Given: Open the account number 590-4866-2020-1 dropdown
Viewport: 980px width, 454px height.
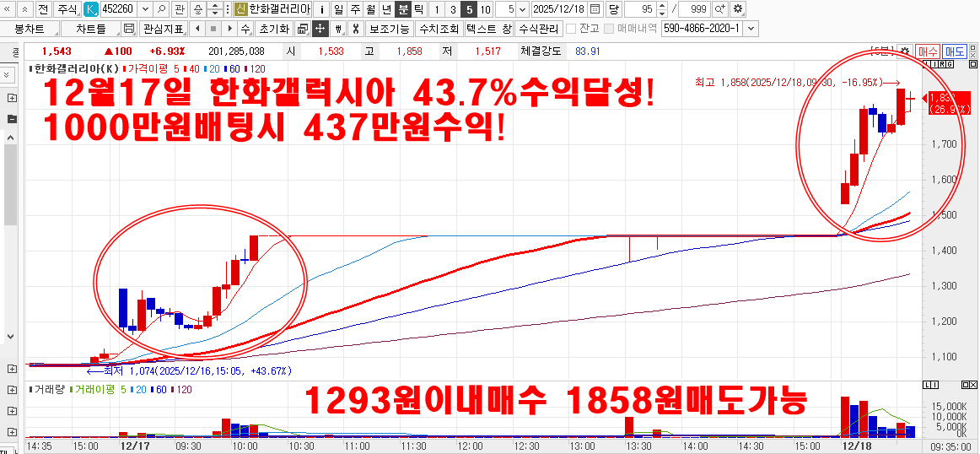Looking at the screenshot, I should [751, 29].
